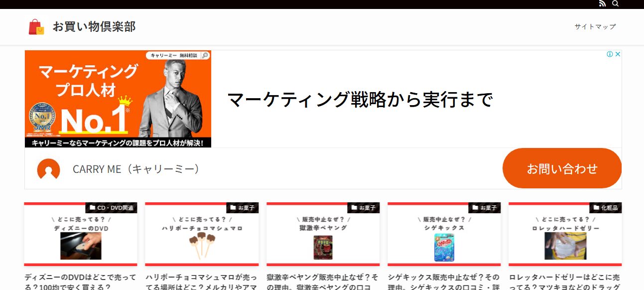This screenshot has width=644, height=290.
Task: Click the CARRY ME orange avatar icon
Action: (49, 169)
